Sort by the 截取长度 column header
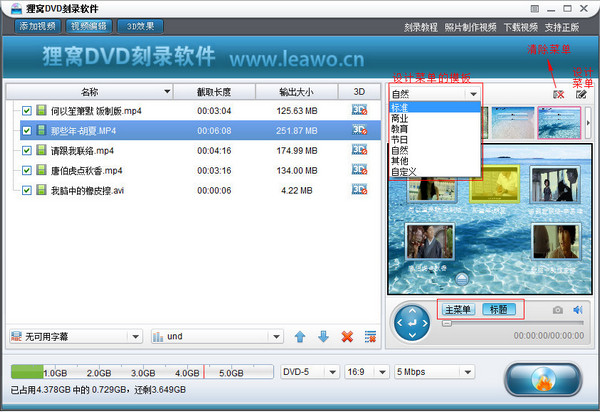Image resolution: width=600 pixels, height=412 pixels. pos(214,92)
